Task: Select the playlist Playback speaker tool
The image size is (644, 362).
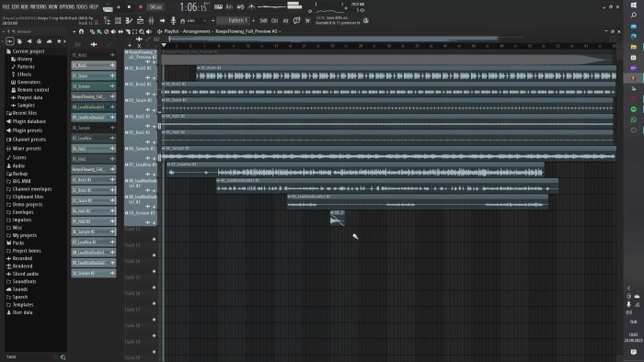Action: (x=149, y=31)
